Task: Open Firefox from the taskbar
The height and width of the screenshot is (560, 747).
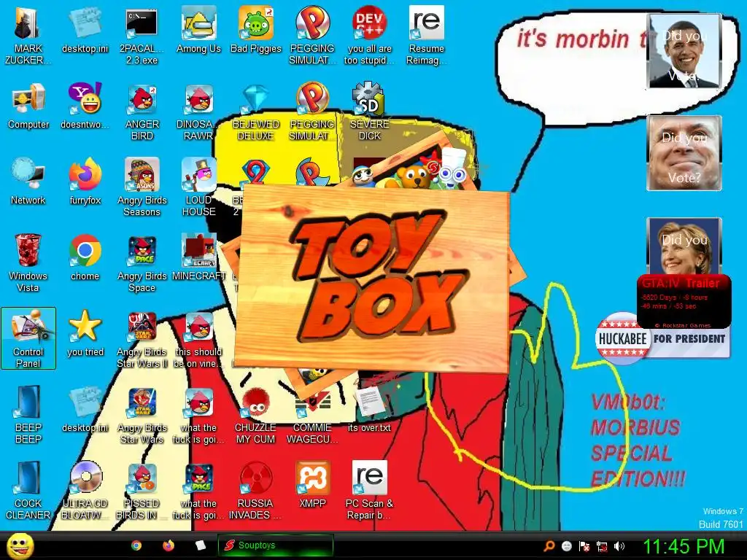Action: pyautogui.click(x=169, y=545)
